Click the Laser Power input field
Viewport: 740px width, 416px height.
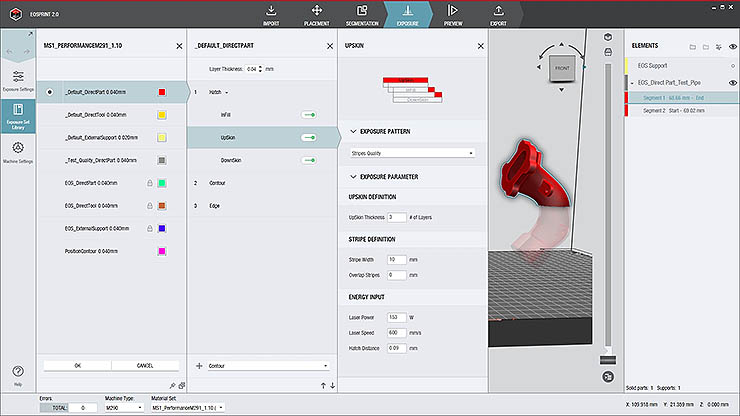395,317
